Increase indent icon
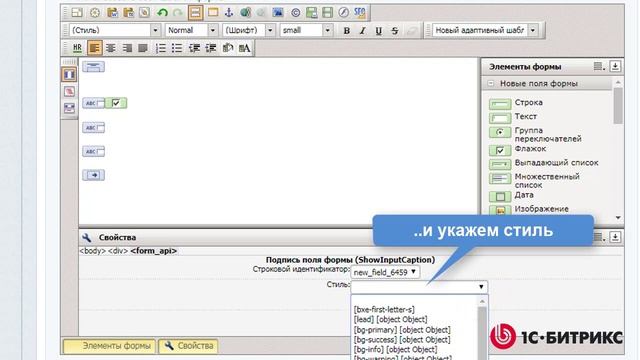Image resolution: width=640 pixels, height=360 pixels. [x=211, y=48]
